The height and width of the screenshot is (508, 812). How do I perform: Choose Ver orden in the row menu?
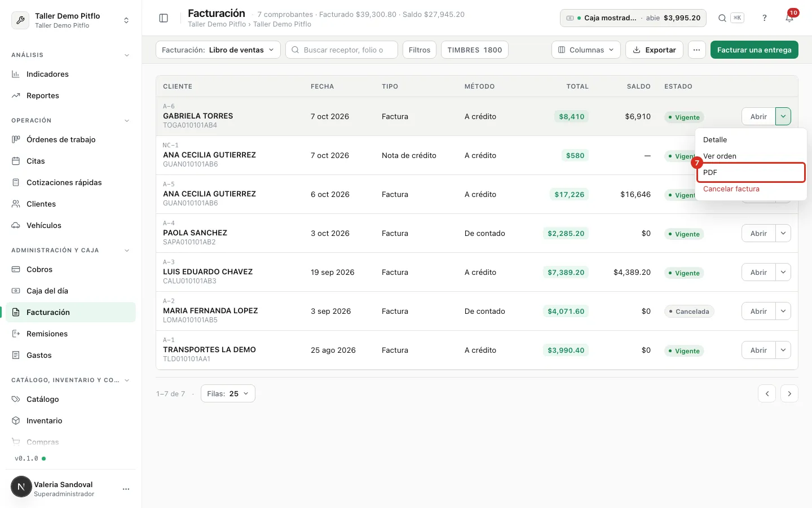tap(751, 156)
